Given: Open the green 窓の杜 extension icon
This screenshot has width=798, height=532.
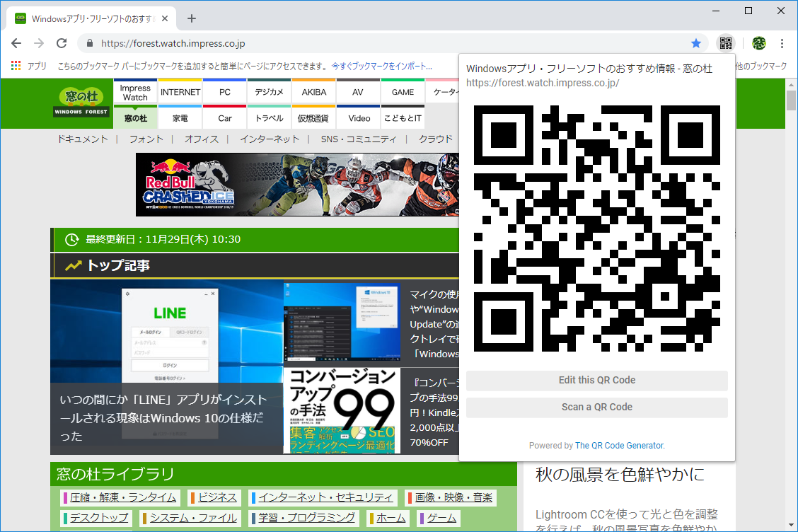Looking at the screenshot, I should click(x=758, y=43).
